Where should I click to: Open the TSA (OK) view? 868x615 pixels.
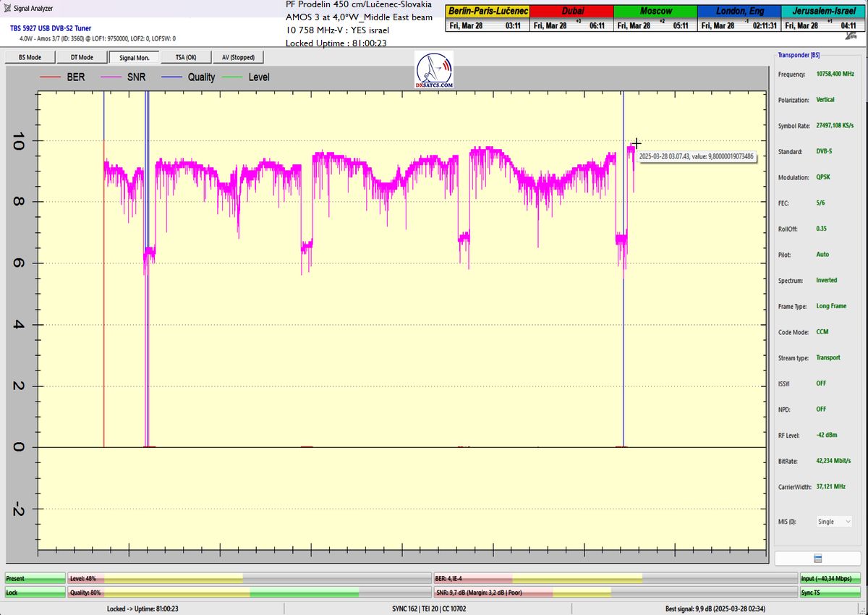click(186, 57)
